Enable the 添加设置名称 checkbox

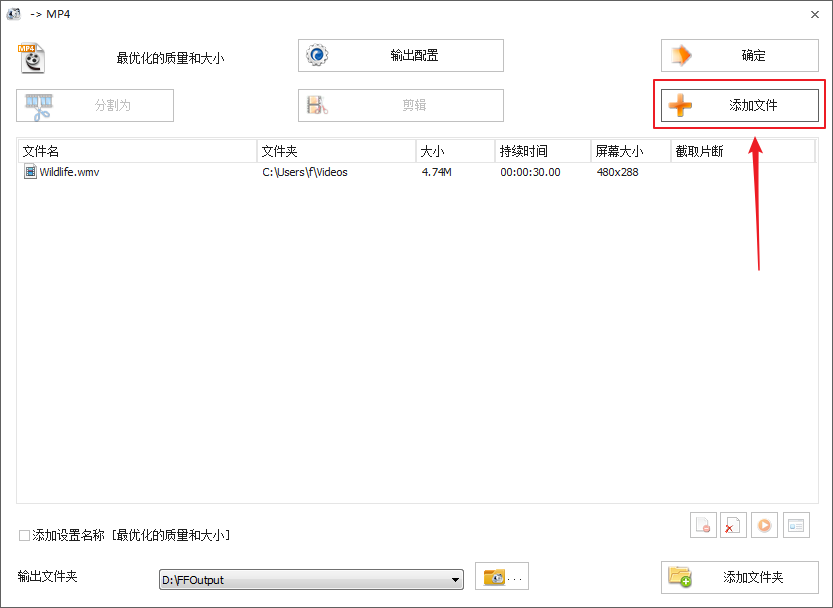(25, 536)
